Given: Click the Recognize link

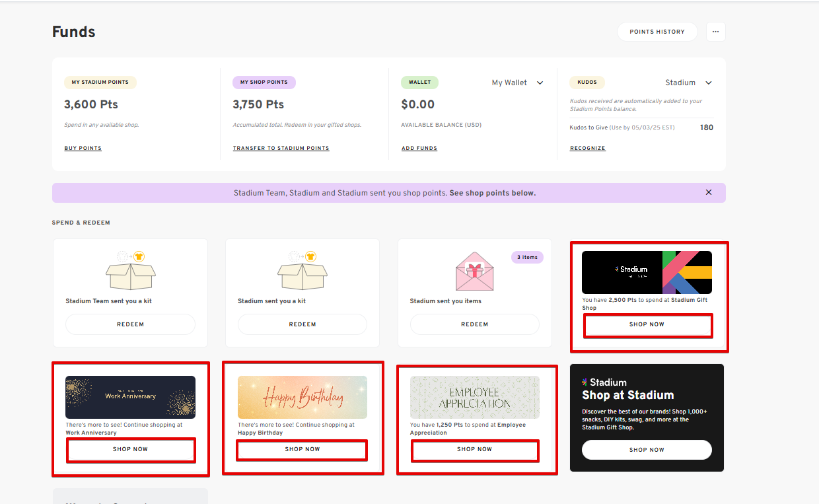Looking at the screenshot, I should point(588,148).
